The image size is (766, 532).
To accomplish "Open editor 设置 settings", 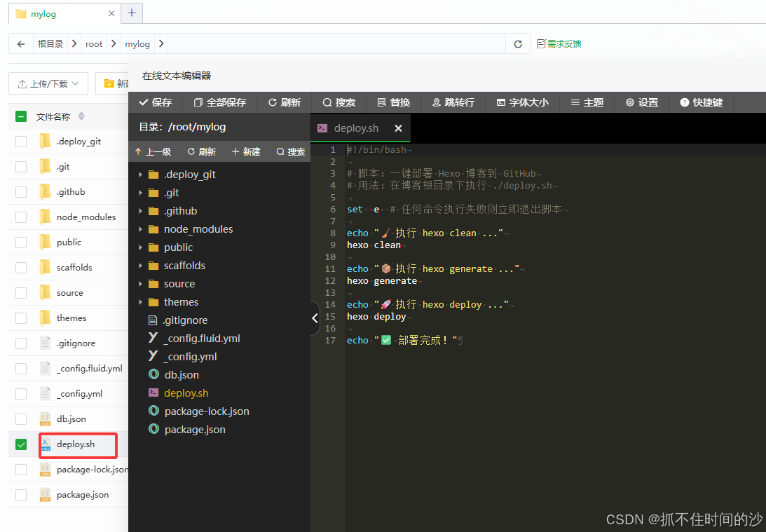I will point(642,102).
